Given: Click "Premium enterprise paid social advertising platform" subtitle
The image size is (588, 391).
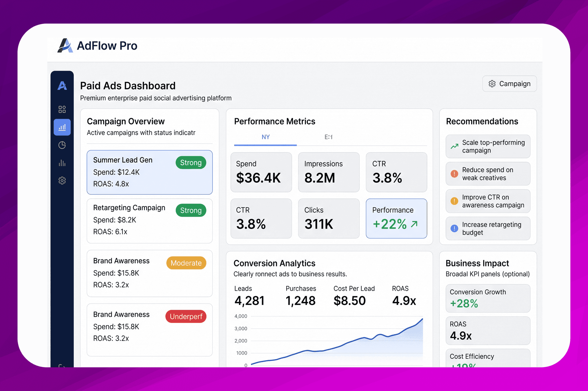Looking at the screenshot, I should (156, 98).
